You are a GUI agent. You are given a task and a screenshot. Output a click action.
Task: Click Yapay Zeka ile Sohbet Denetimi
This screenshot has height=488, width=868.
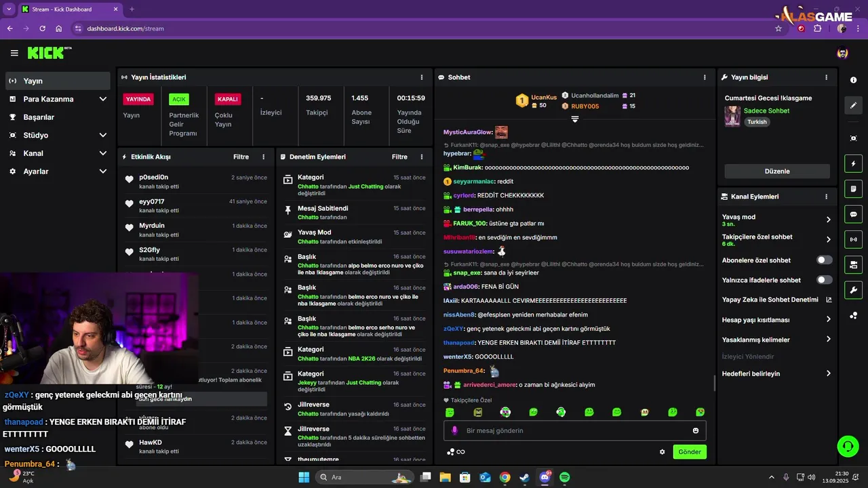coord(770,300)
